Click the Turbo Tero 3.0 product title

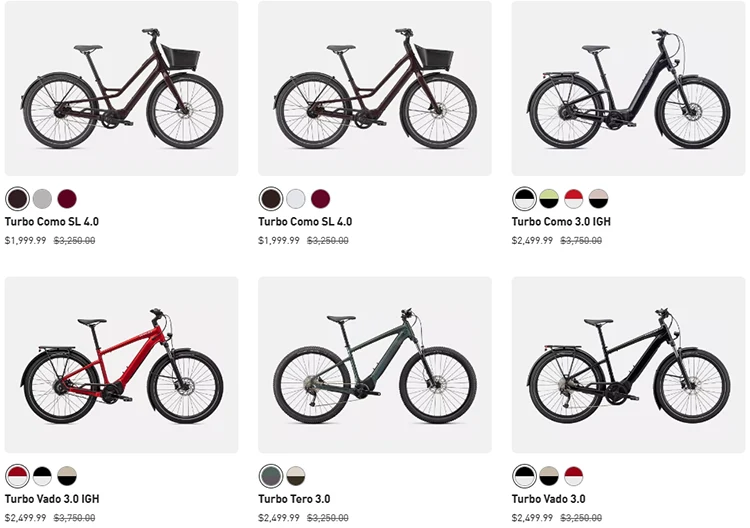tap(294, 499)
